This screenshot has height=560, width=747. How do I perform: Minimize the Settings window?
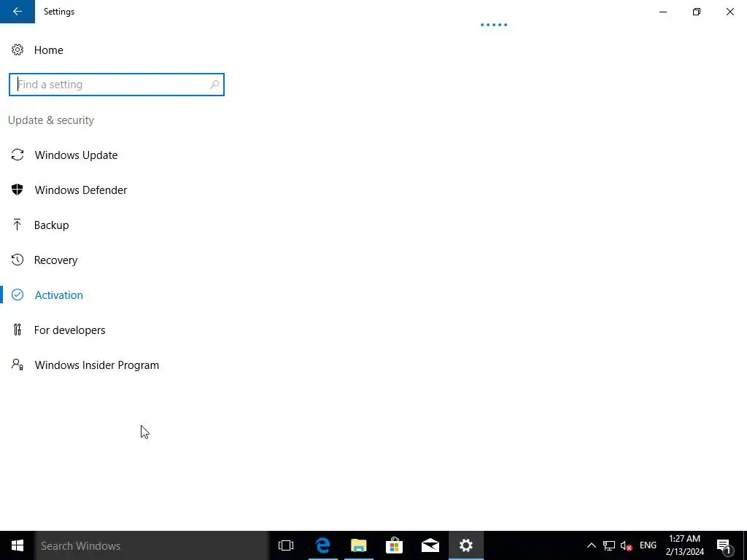tap(663, 12)
